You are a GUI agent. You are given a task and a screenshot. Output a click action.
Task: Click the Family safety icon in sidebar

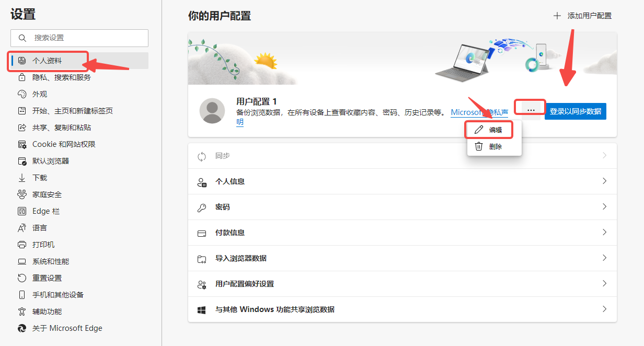[22, 194]
